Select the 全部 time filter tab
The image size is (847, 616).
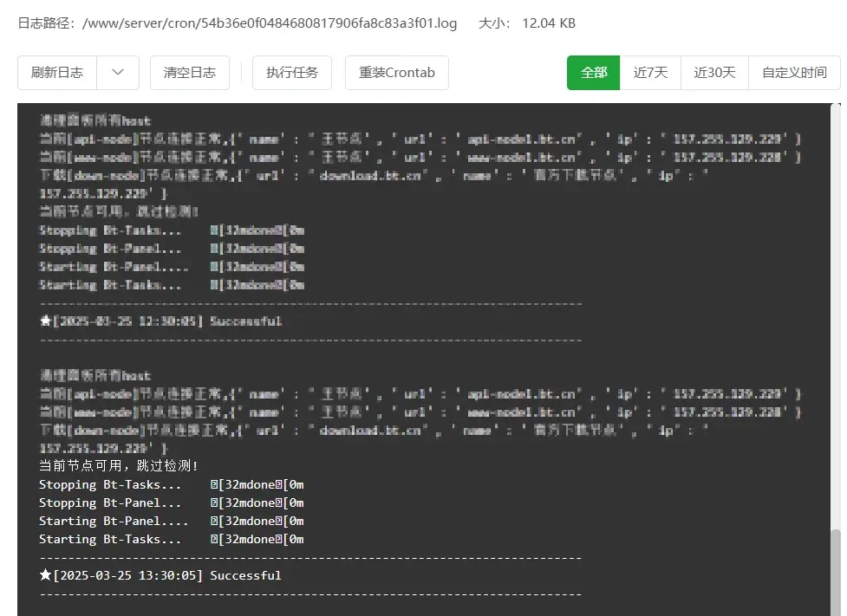click(594, 73)
